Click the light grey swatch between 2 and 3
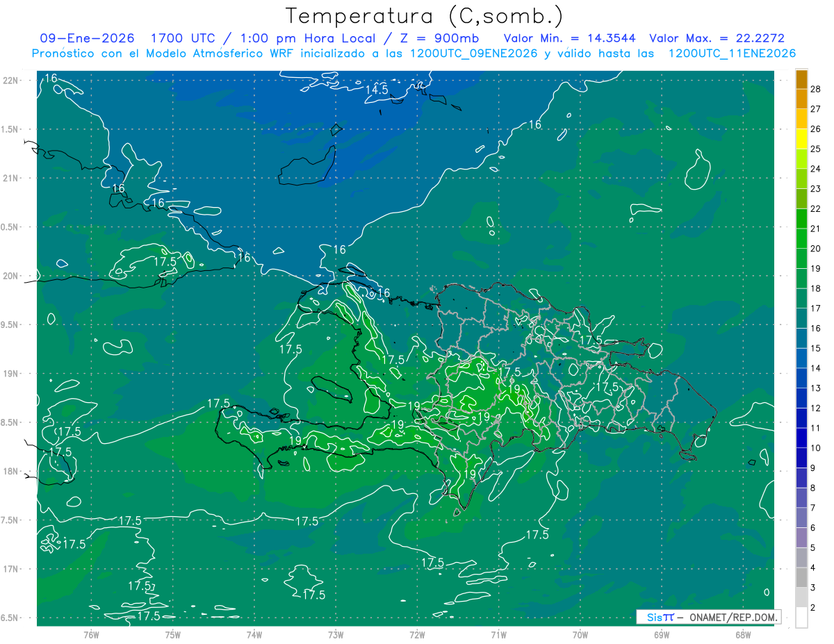This screenshot has width=834, height=644. [x=801, y=597]
